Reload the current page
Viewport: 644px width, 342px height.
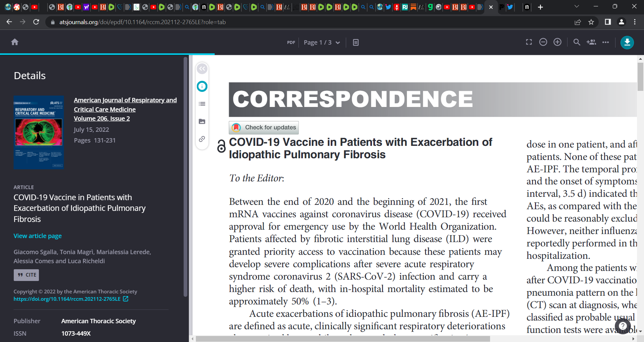pos(36,22)
